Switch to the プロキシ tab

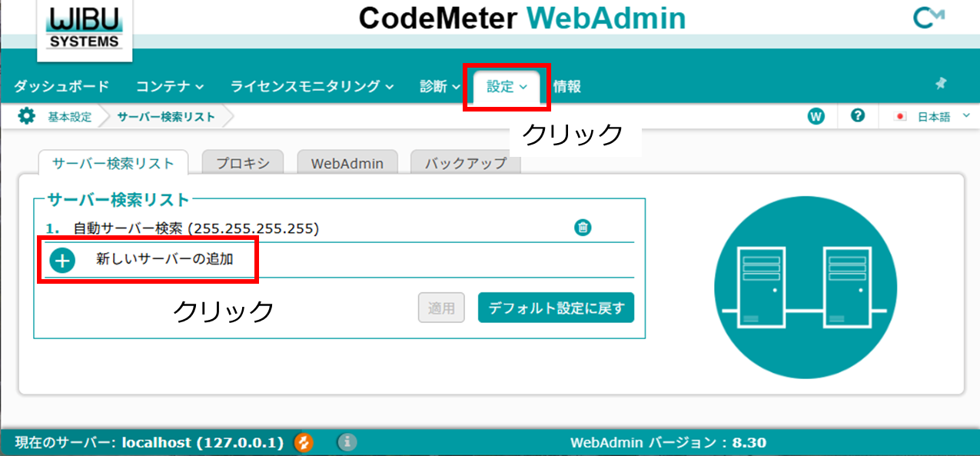tap(242, 163)
